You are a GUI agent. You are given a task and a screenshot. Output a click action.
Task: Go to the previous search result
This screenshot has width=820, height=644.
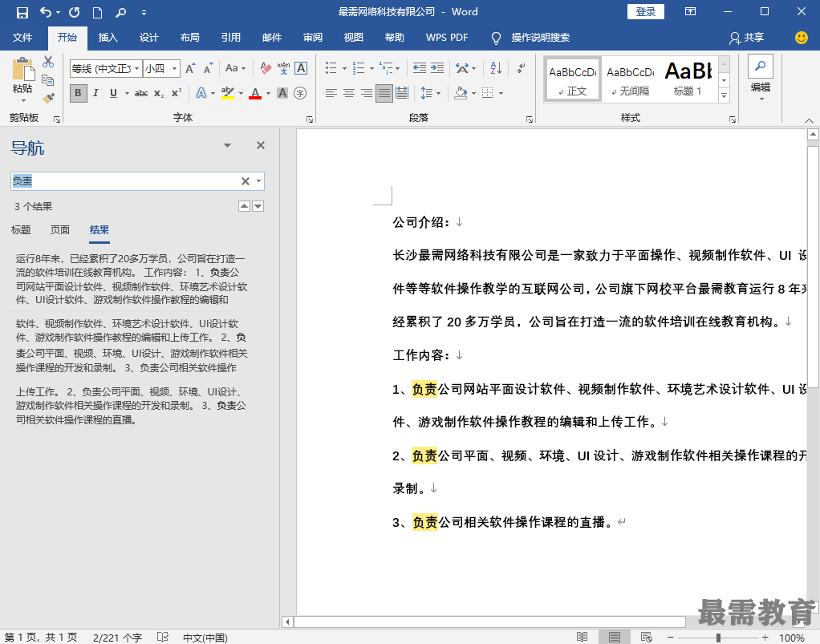pos(244,206)
